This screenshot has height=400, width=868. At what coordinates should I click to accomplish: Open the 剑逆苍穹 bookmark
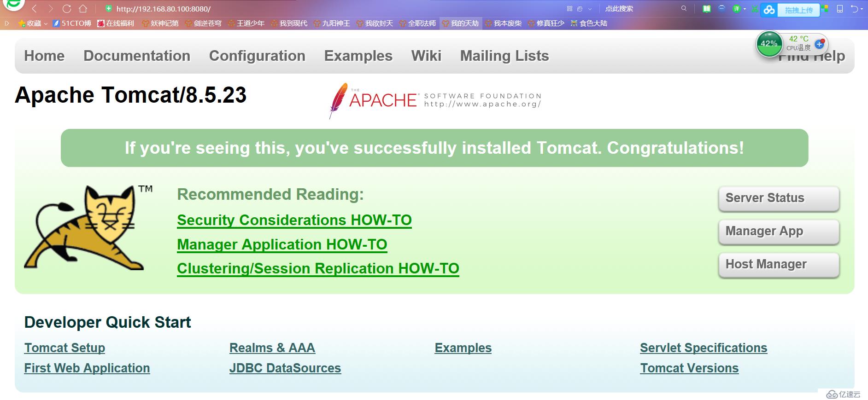click(203, 23)
